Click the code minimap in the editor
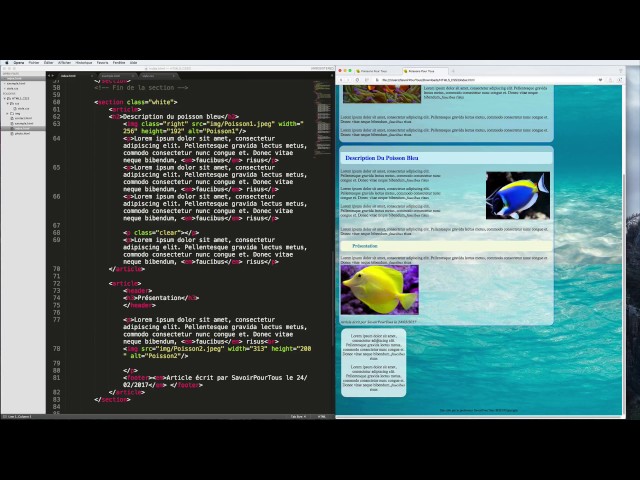The width and height of the screenshot is (640, 480). tap(322, 118)
